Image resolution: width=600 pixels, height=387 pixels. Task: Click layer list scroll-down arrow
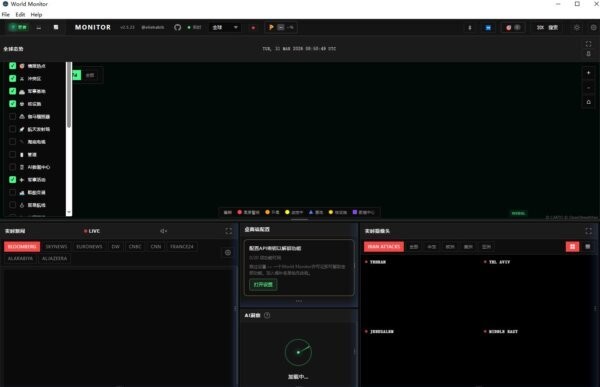click(69, 212)
